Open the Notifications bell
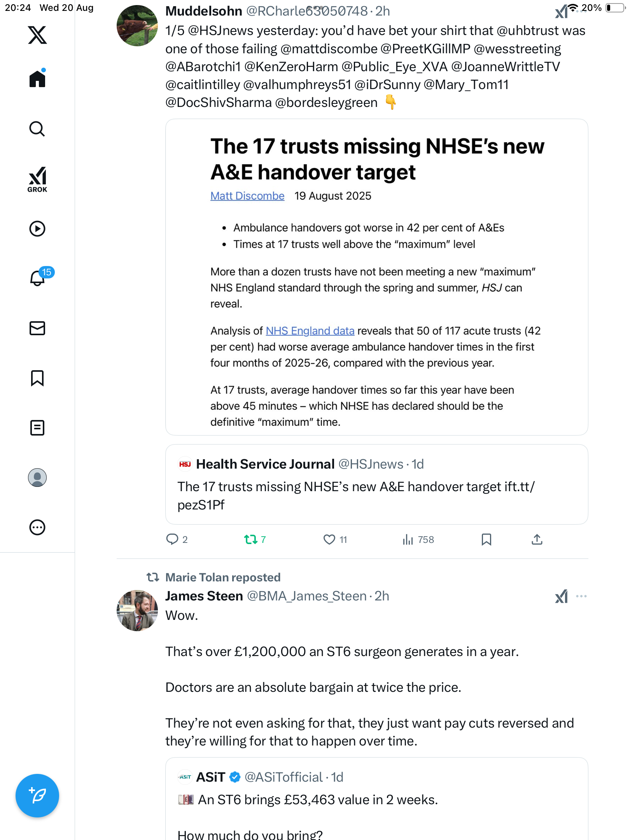Viewport: 630px width, 840px height. (38, 278)
